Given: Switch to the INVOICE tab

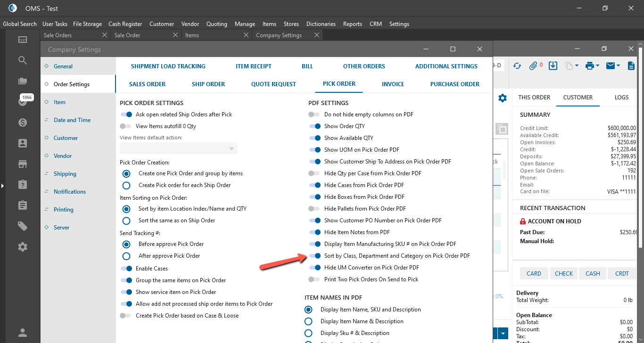Looking at the screenshot, I should pos(393,84).
